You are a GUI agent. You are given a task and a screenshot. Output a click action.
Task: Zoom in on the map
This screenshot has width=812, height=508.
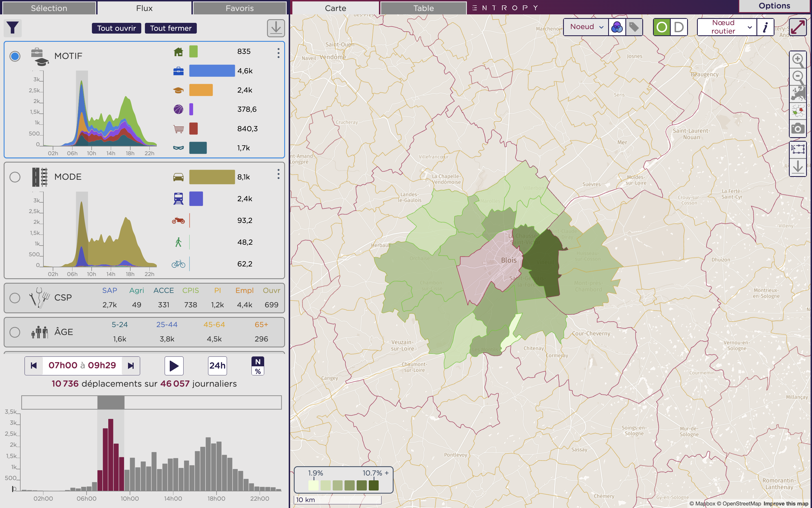[x=798, y=60]
